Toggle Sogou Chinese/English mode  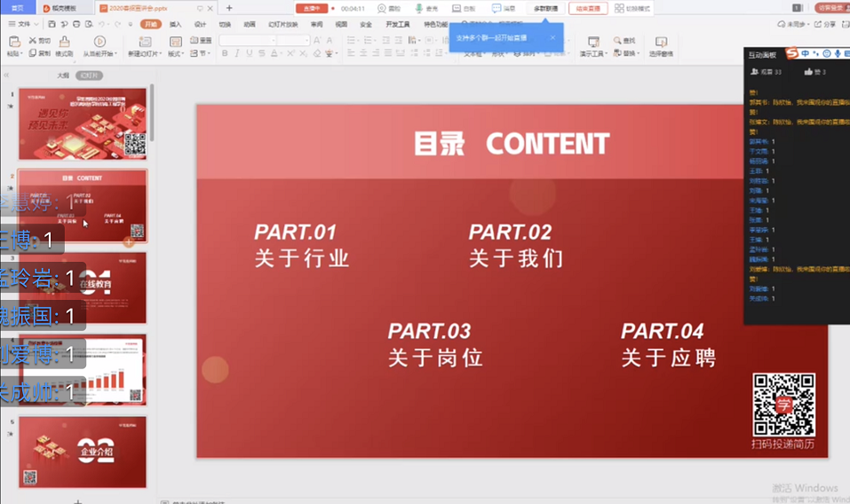[x=805, y=53]
